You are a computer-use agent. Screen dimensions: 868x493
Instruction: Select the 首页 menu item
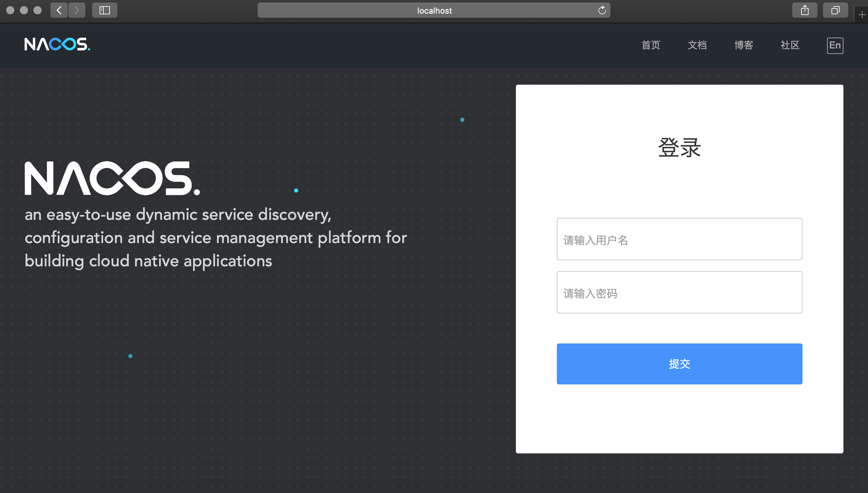[650, 45]
